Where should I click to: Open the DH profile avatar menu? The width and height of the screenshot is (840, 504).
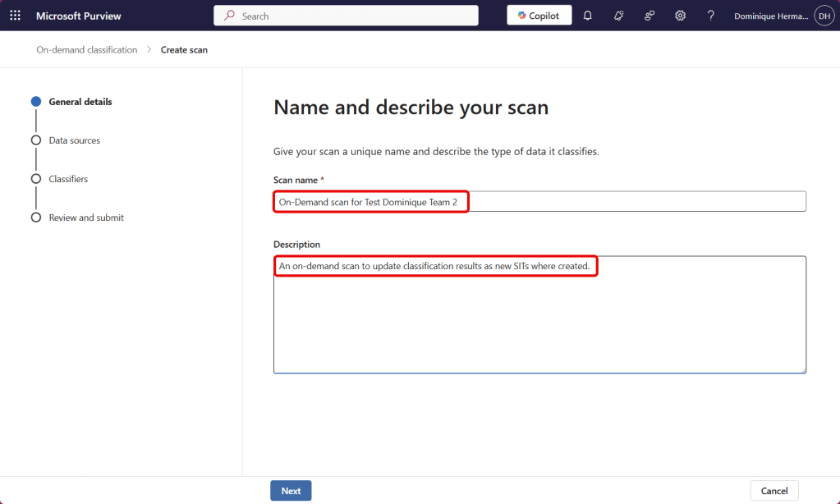pos(823,15)
